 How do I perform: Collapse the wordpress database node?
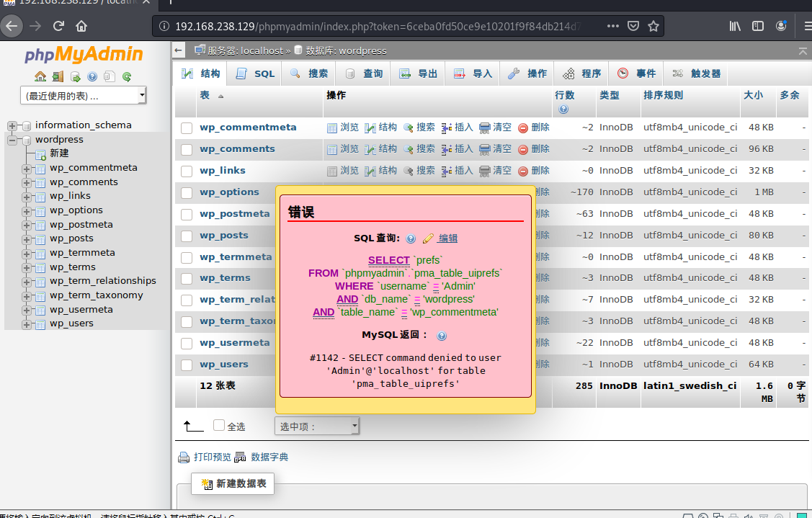(x=12, y=140)
